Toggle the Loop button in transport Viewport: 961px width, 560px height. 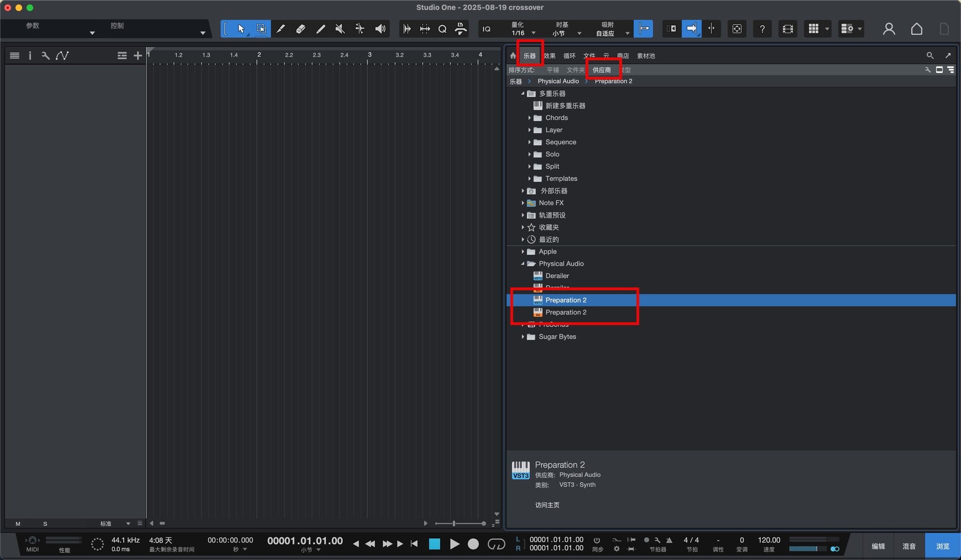pos(497,544)
